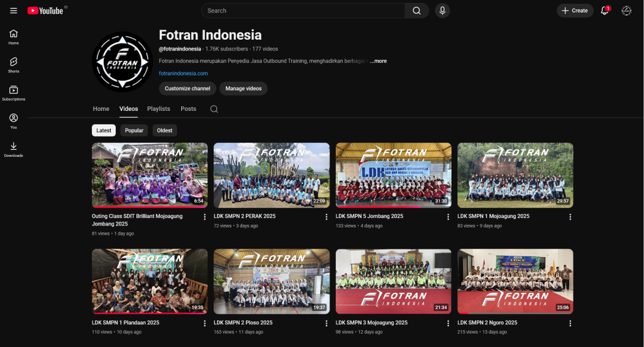The width and height of the screenshot is (644, 347).
Task: Click the Customize channel button
Action: point(187,89)
